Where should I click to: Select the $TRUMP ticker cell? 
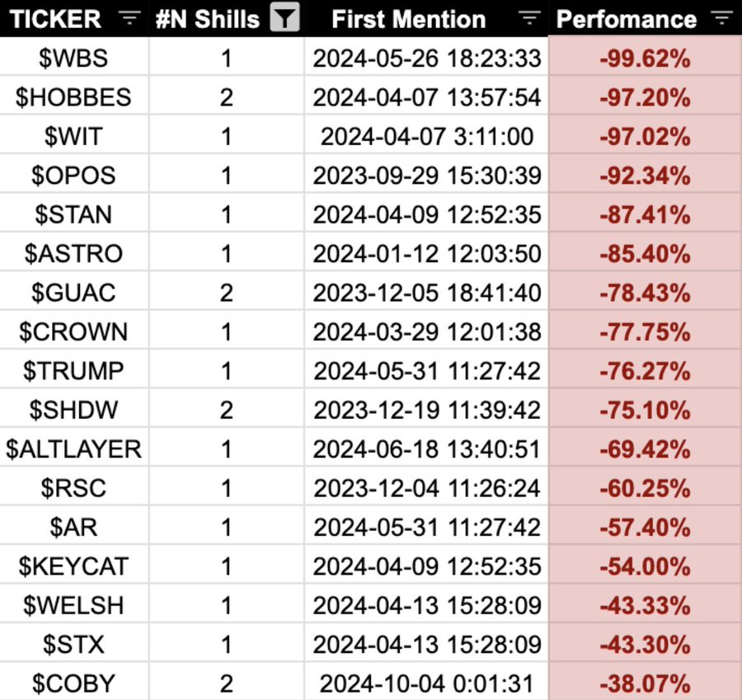74,371
